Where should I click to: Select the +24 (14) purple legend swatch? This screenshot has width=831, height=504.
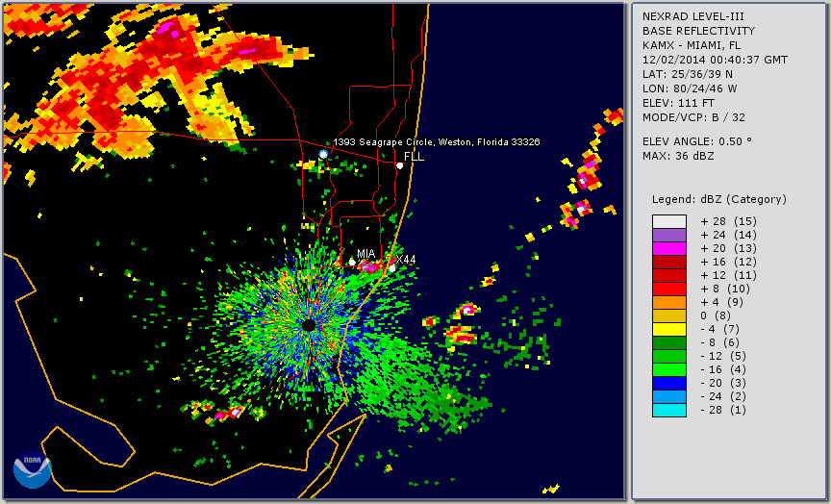tap(669, 235)
